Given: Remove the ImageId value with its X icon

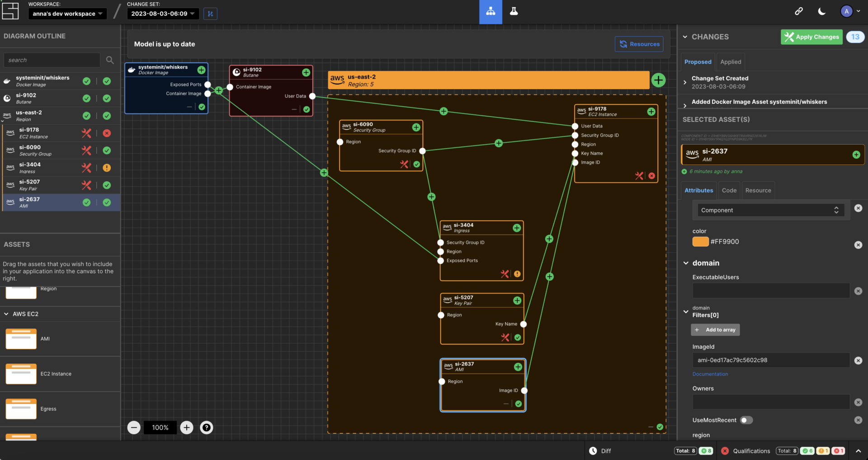Looking at the screenshot, I should coord(858,360).
